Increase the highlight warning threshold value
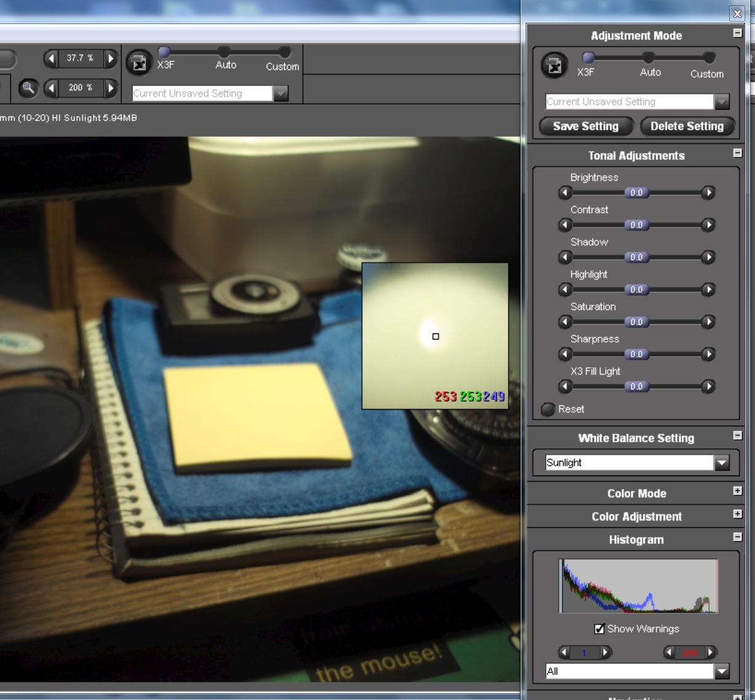Viewport: 755px width, 700px height. [711, 653]
